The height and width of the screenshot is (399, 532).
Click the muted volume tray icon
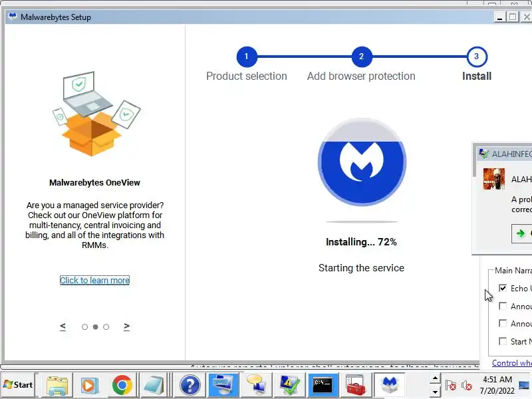click(x=467, y=386)
